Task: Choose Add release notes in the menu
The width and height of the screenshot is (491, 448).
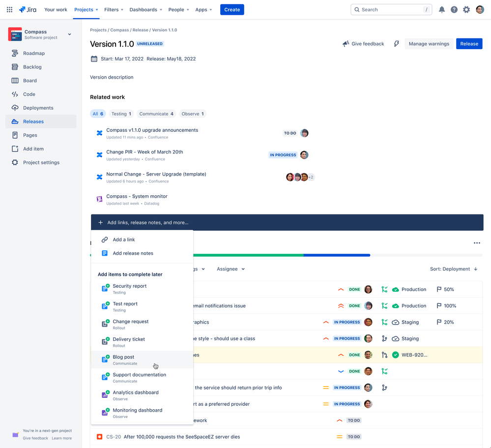Action: pyautogui.click(x=142, y=253)
